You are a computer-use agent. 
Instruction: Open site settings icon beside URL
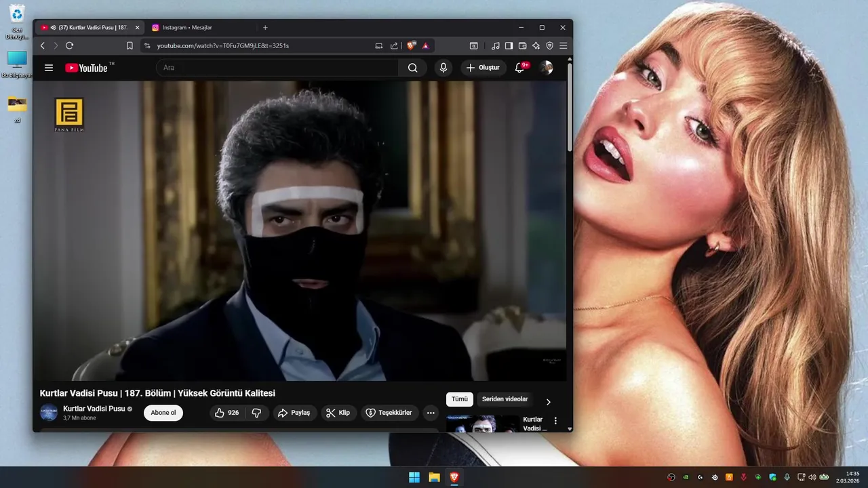(147, 45)
